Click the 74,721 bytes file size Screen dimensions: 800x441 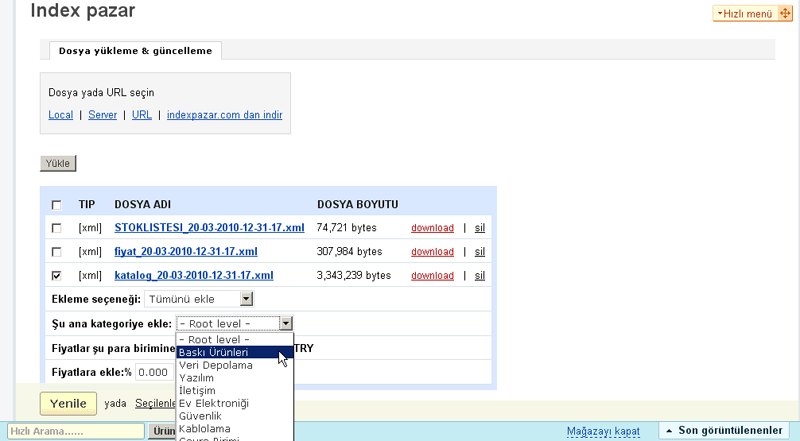pos(346,228)
